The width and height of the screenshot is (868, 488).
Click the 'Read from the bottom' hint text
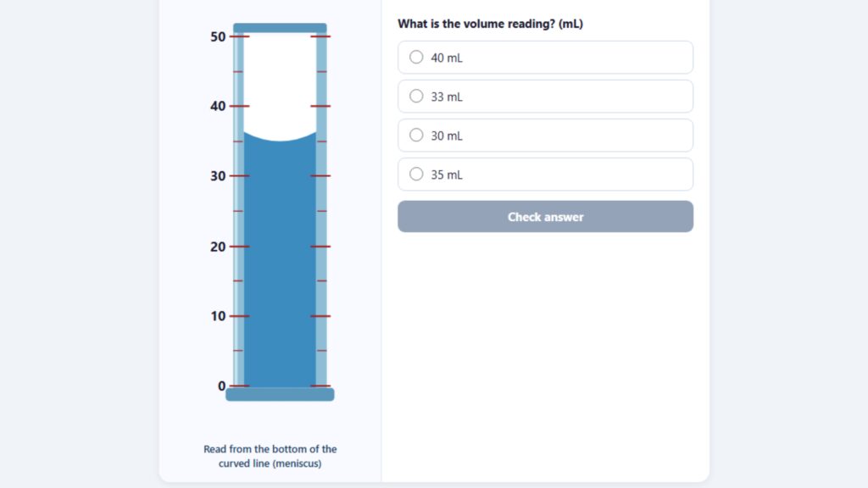coord(270,456)
